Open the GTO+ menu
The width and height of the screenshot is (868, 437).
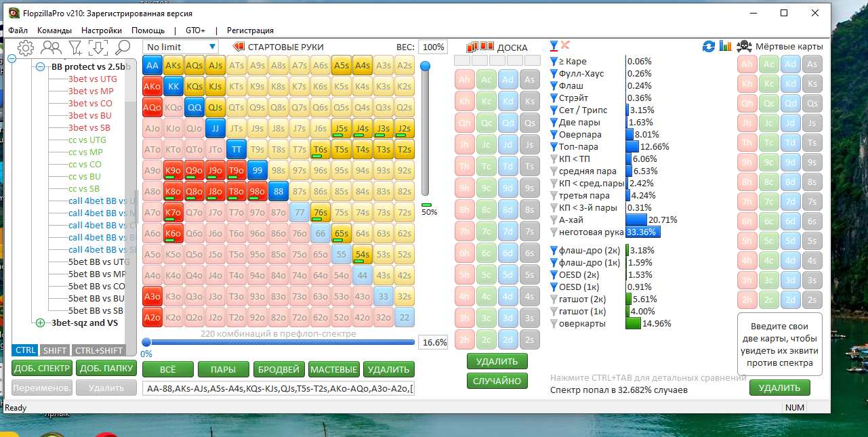195,30
